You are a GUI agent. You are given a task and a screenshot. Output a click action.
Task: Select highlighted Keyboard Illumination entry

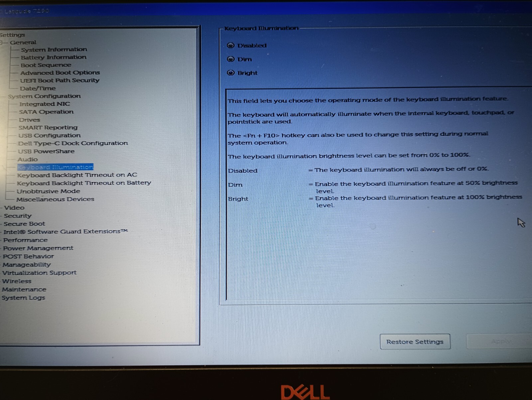coord(55,167)
